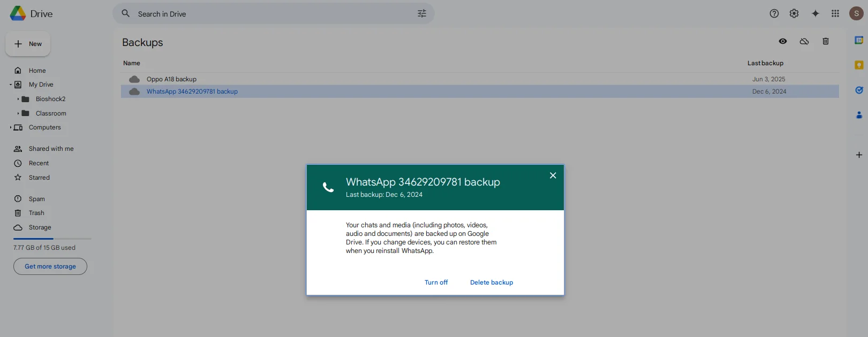
Task: Open the Classroom folder
Action: click(51, 113)
